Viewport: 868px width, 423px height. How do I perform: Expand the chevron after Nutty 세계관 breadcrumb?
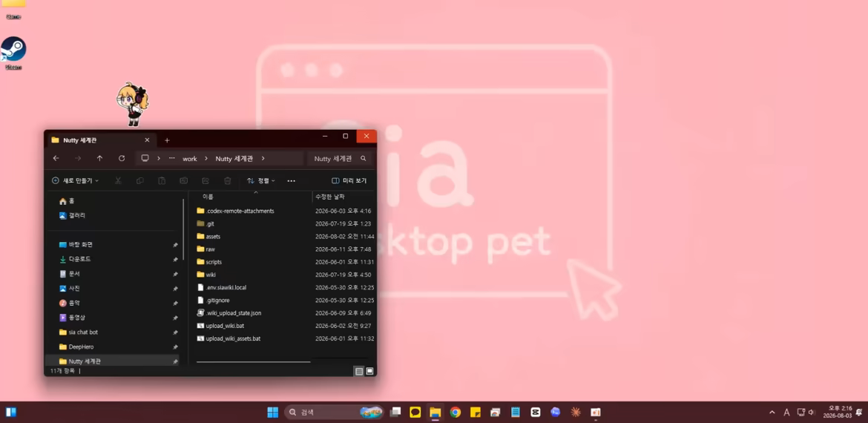click(x=263, y=158)
